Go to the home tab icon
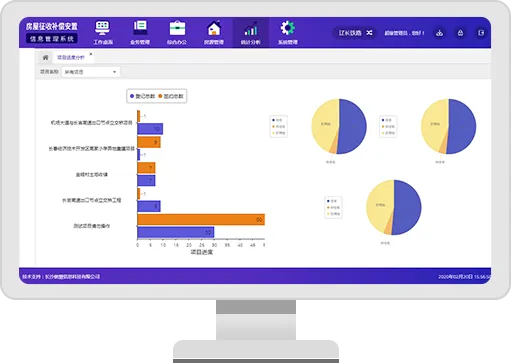511x363 pixels. (45, 58)
